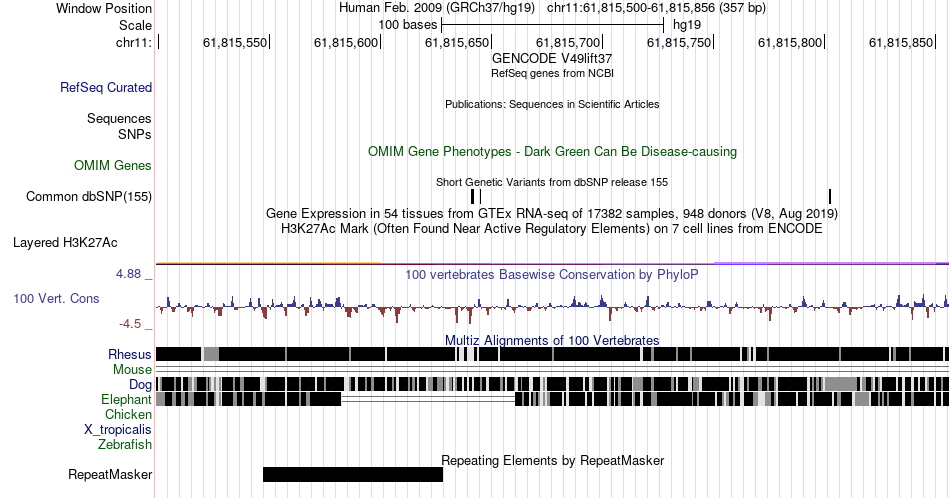950x498 pixels.
Task: Click the Rhesus alignment label
Action: click(x=130, y=354)
